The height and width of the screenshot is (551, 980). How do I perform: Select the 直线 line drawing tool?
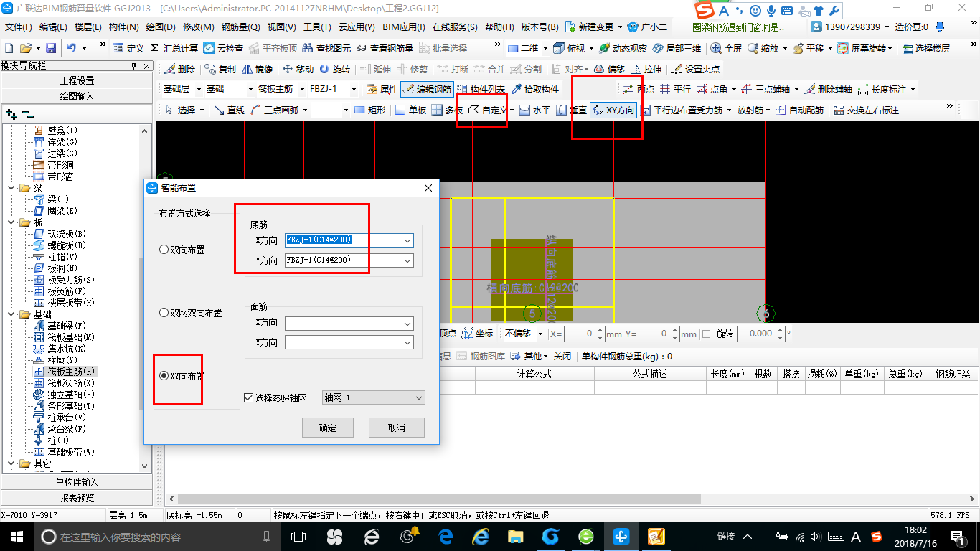click(230, 110)
